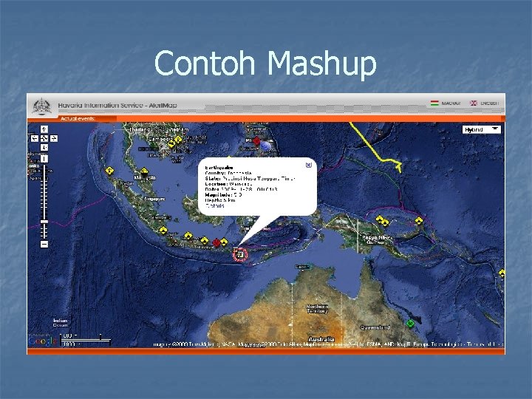Click the Singapore map label
This screenshot has width=532, height=399.
[154, 199]
